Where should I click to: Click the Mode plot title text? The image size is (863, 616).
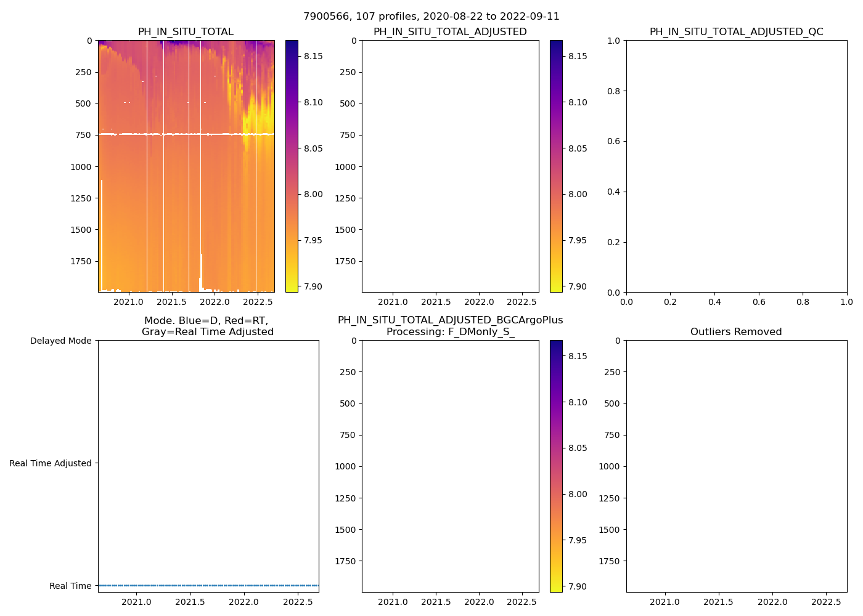pos(206,321)
